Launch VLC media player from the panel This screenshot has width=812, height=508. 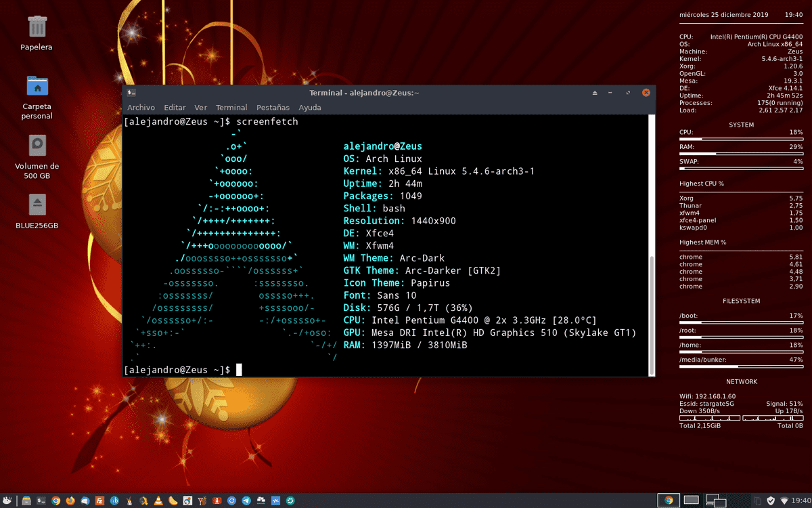click(x=158, y=501)
